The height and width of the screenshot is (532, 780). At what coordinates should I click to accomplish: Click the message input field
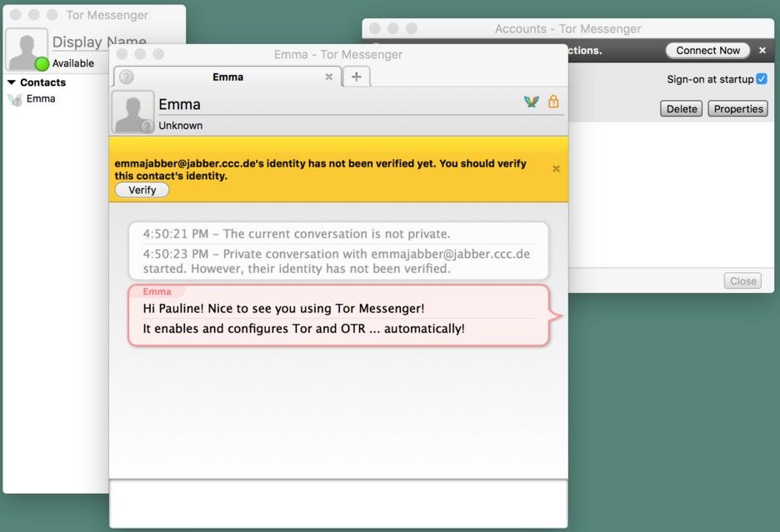pos(338,504)
